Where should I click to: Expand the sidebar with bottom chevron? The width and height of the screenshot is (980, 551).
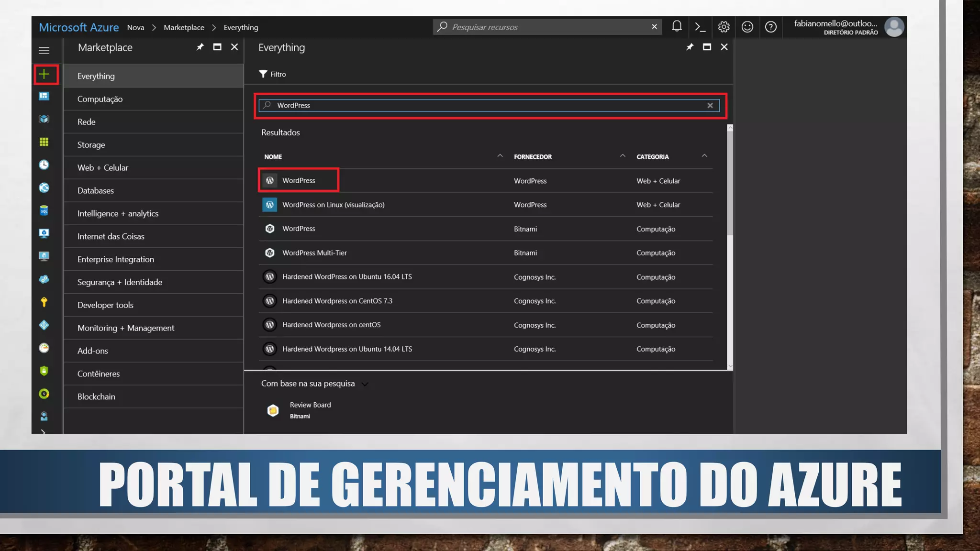point(44,431)
